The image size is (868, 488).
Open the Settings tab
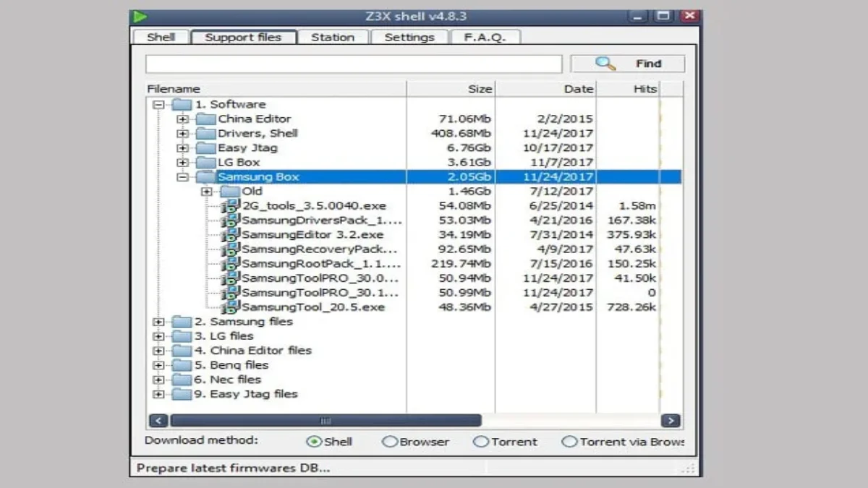coord(409,37)
